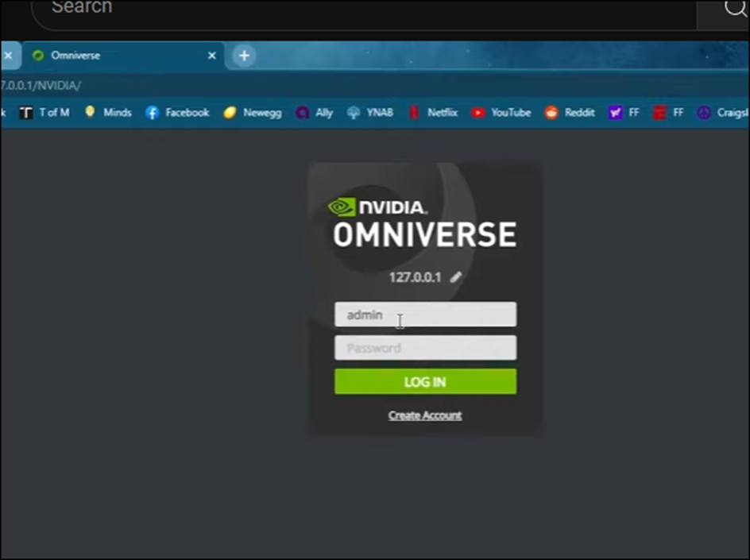This screenshot has height=560, width=750.
Task: Open the Minds bookmark
Action: pyautogui.click(x=108, y=112)
